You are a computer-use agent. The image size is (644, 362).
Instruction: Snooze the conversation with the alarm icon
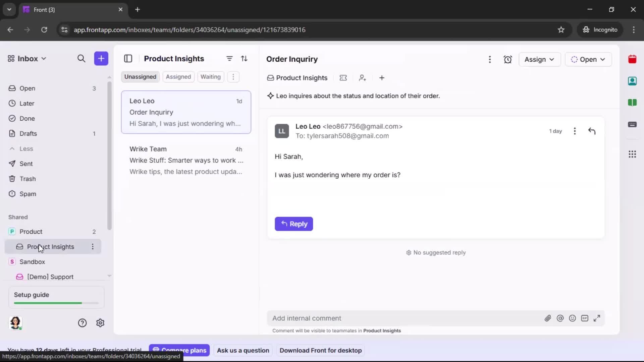coord(508,59)
